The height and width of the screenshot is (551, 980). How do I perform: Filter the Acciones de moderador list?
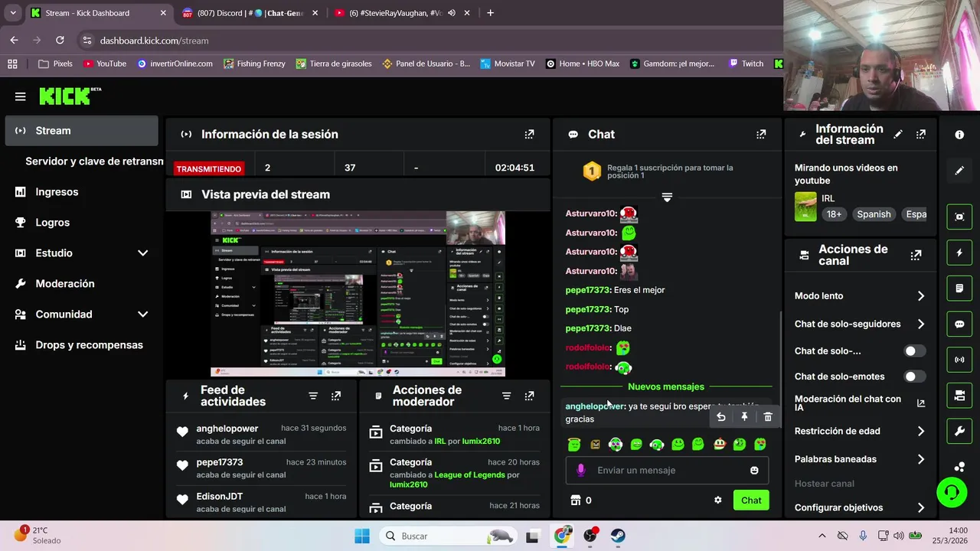506,396
